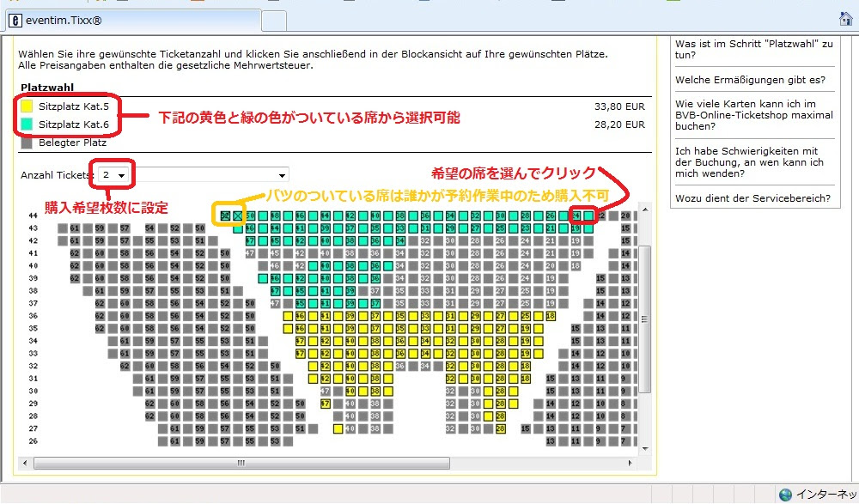859x504 pixels.
Task: Open a new blank browser tab
Action: [274, 21]
